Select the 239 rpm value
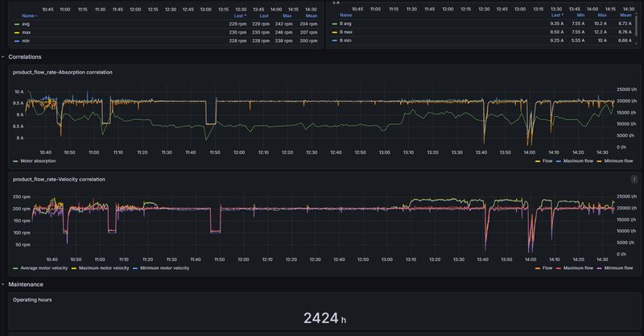Viewport: 644px width, 336px height. click(x=284, y=41)
